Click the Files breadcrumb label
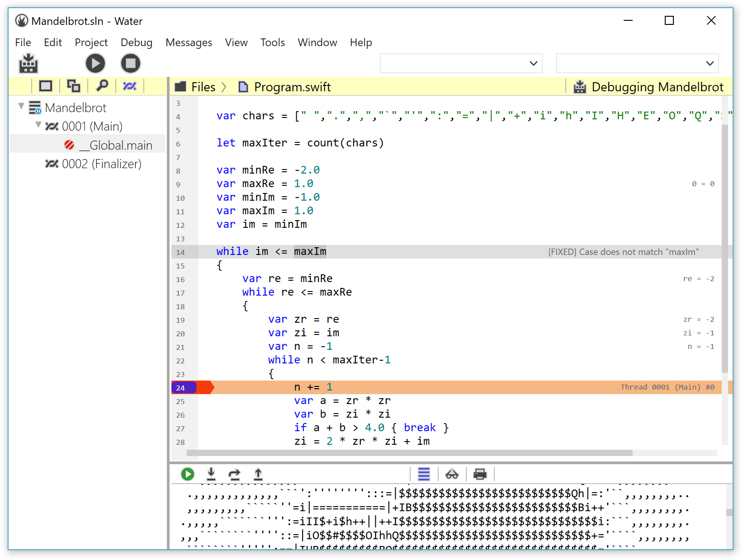The height and width of the screenshot is (560, 743). 203,87
